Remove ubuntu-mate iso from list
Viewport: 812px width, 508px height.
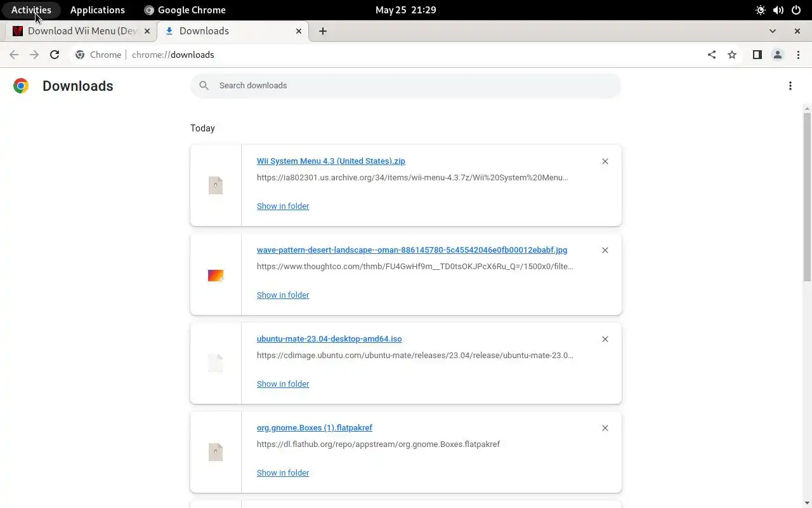pyautogui.click(x=605, y=339)
